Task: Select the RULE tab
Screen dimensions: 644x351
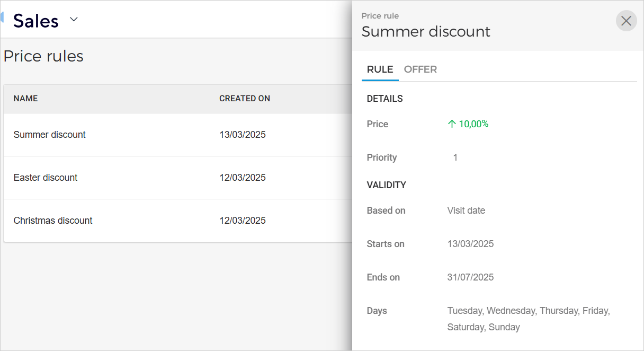Action: (x=380, y=69)
